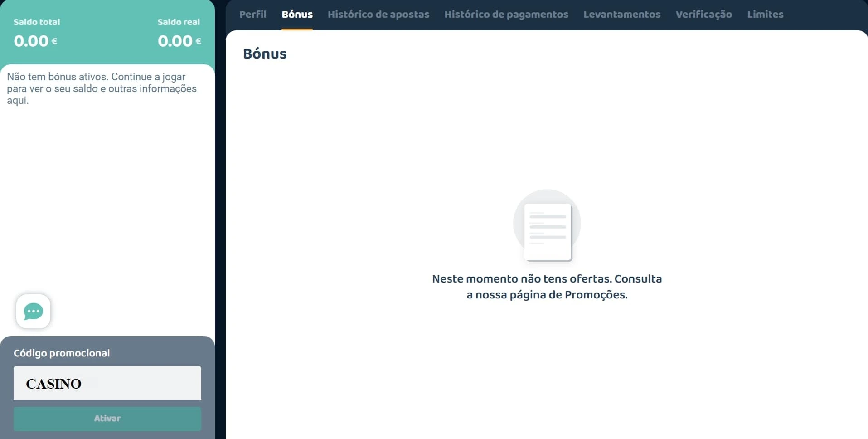Screen dimensions: 868x439
Task: Click the Saldo real amount 0.00 €
Action: tap(179, 41)
